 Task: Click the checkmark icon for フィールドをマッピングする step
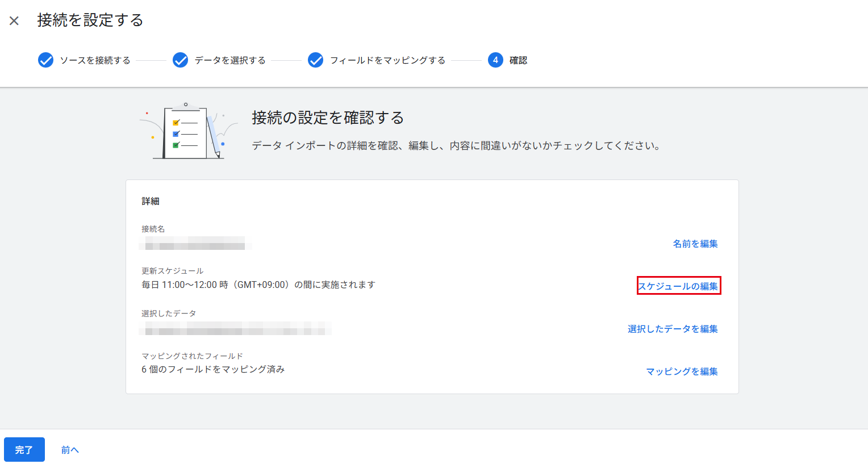[315, 60]
